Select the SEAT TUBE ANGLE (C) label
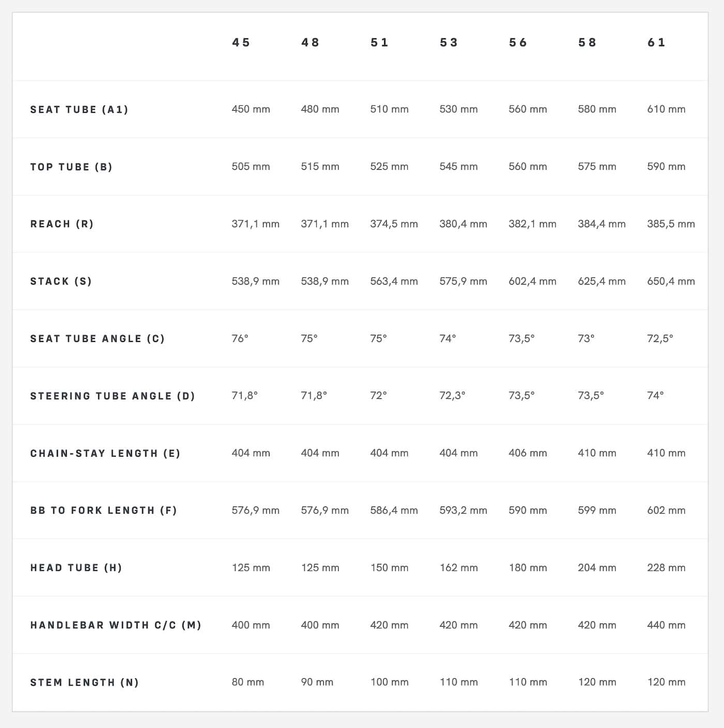 [97, 339]
